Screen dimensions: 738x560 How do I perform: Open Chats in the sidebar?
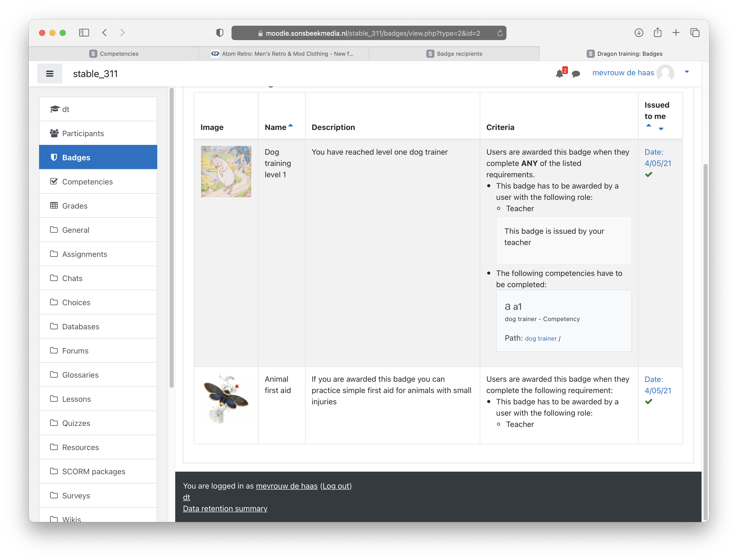(x=98, y=278)
